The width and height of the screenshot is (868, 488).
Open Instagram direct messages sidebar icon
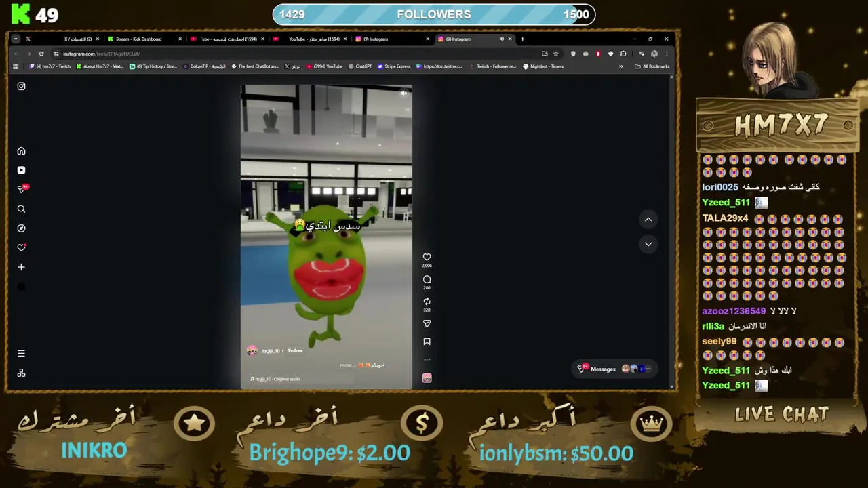[x=22, y=189]
